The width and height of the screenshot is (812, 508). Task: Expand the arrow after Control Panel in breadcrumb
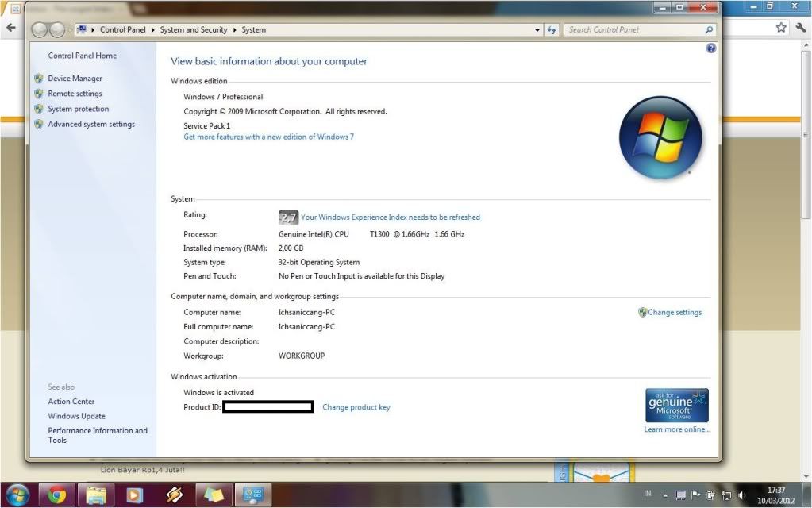coord(152,30)
